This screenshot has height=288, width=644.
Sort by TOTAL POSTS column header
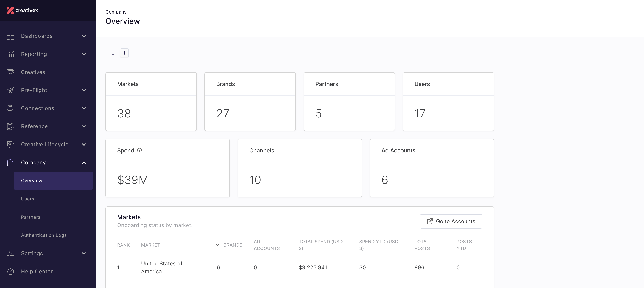[422, 245]
